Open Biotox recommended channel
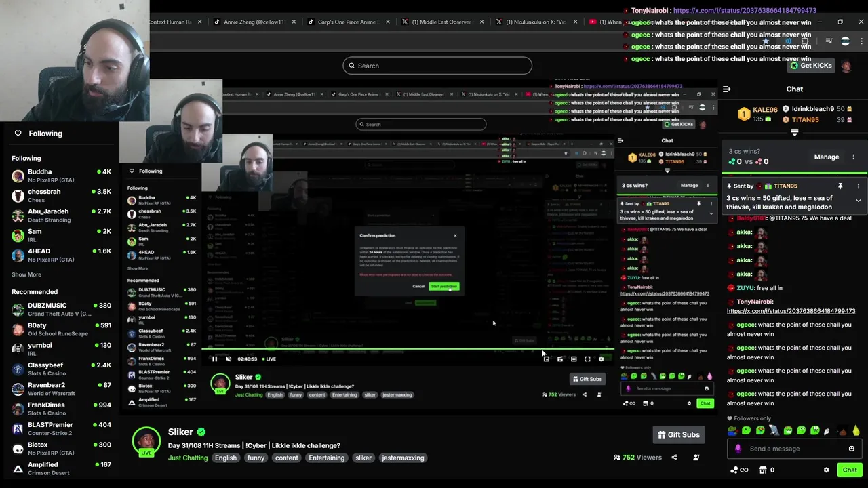868x488 pixels. coord(61,449)
